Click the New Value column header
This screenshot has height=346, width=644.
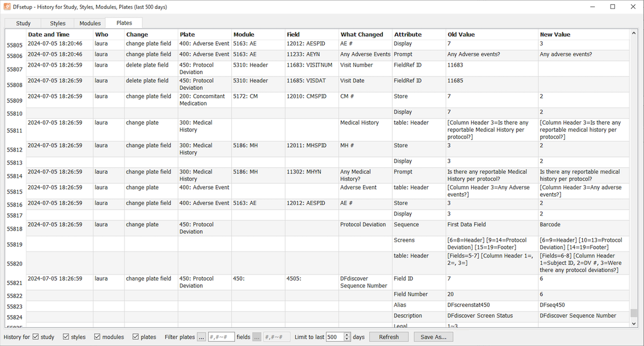pyautogui.click(x=584, y=34)
